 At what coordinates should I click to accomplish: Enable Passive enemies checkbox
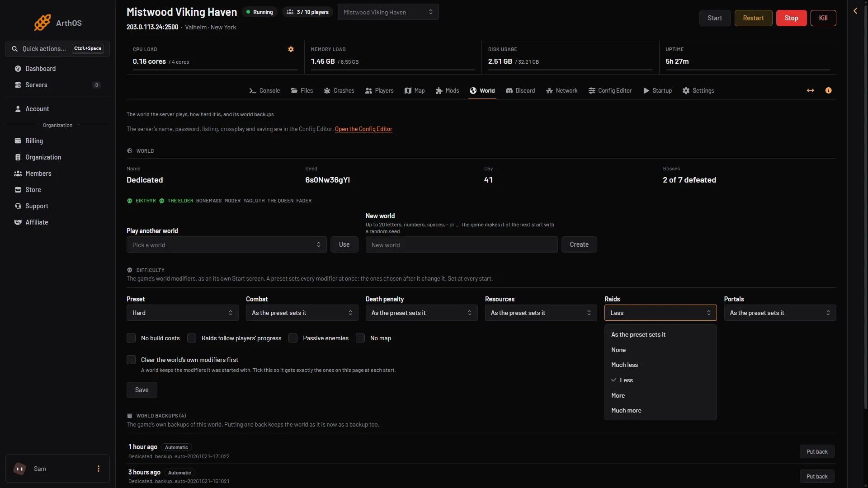(293, 338)
